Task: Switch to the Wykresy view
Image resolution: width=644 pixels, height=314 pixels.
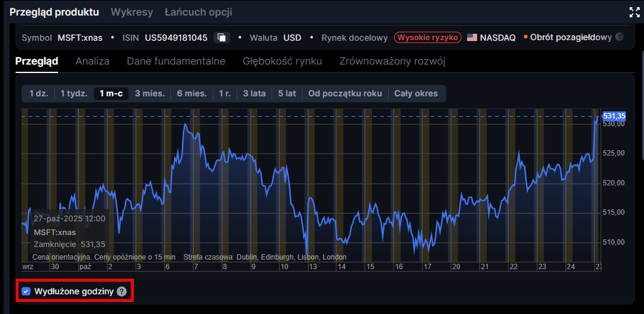Action: 132,12
